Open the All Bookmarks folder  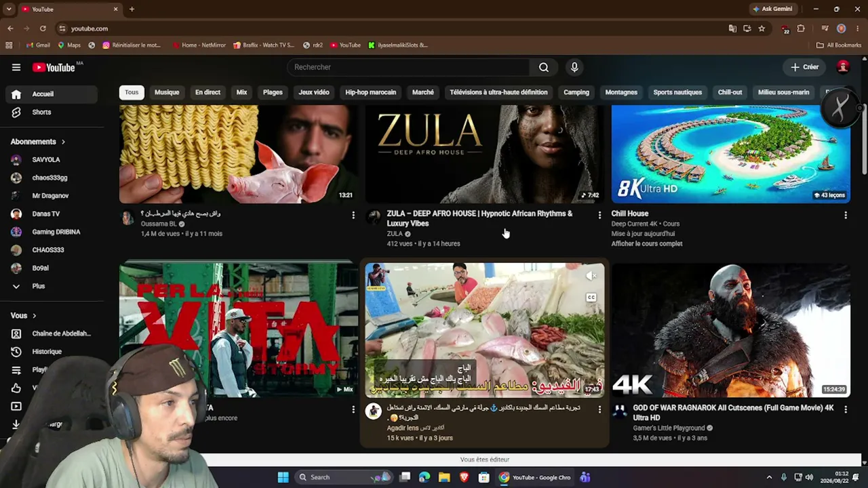click(x=839, y=45)
